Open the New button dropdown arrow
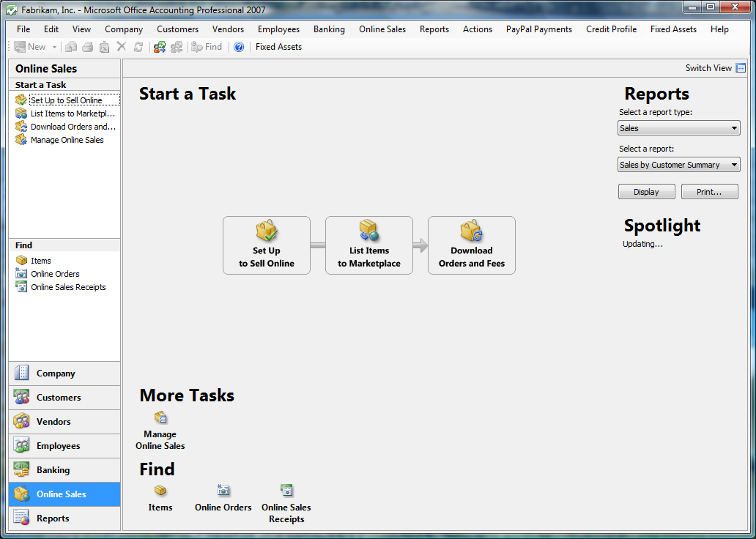 pos(54,47)
